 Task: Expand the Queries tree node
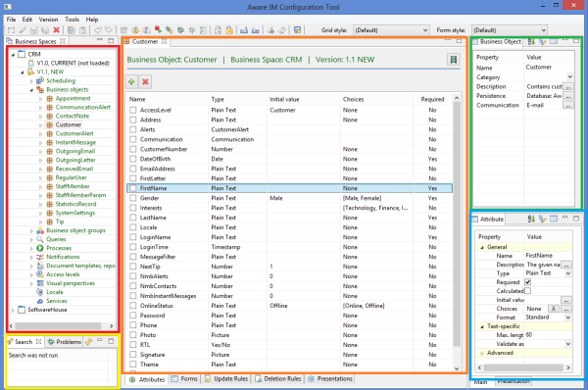(x=31, y=239)
